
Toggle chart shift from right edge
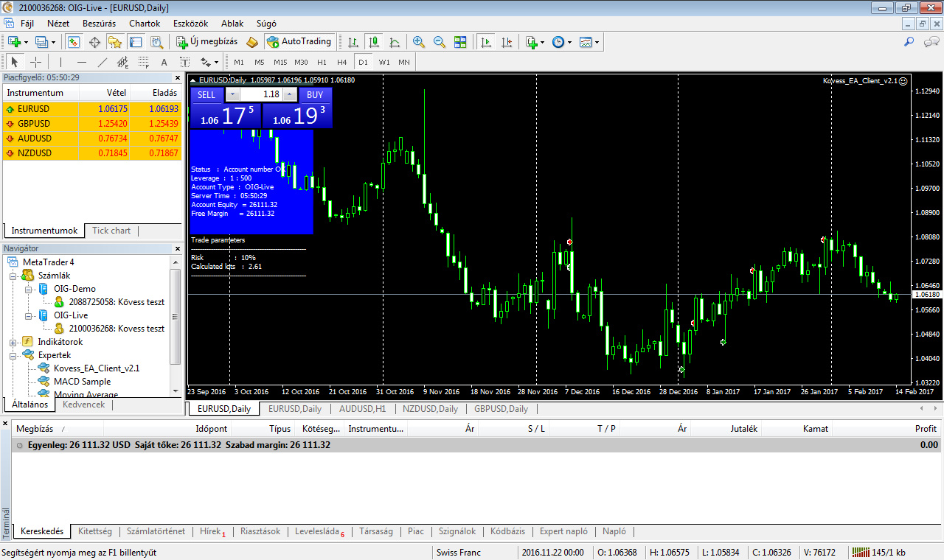coord(507,42)
